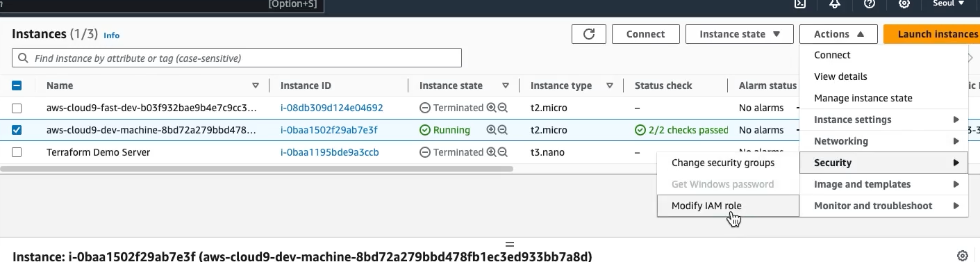The height and width of the screenshot is (262, 980).
Task: Zoom in on Running state filter icon
Action: coord(491,130)
